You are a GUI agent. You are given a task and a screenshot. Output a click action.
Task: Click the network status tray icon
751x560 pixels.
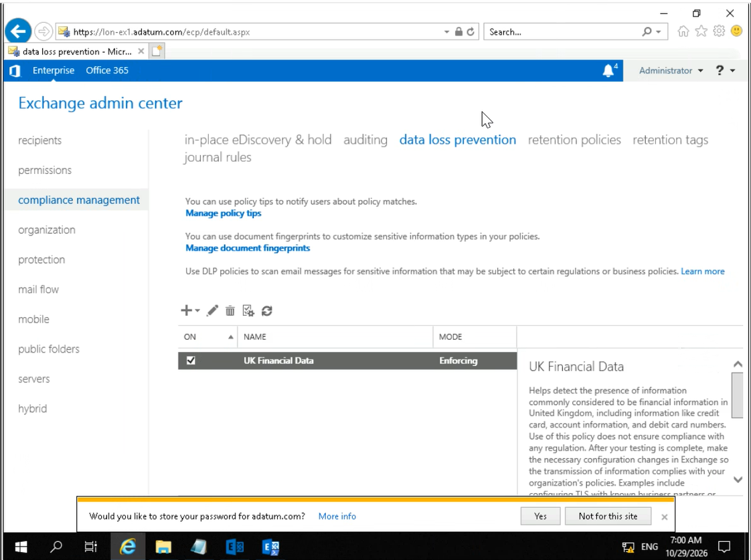pyautogui.click(x=628, y=547)
